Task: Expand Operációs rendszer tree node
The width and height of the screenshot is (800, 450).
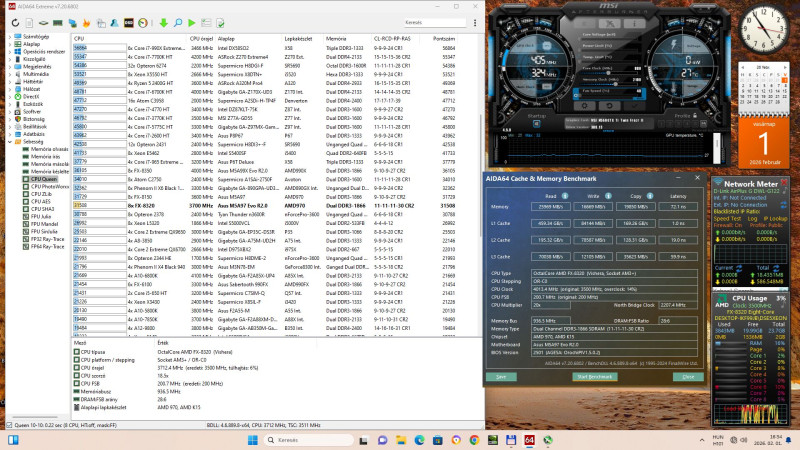Action: [10, 52]
